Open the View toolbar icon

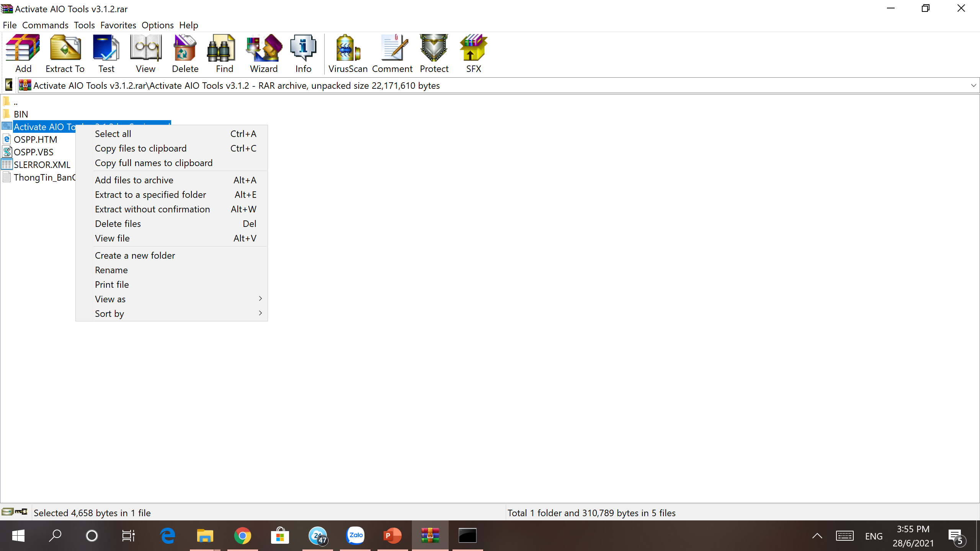tap(145, 54)
